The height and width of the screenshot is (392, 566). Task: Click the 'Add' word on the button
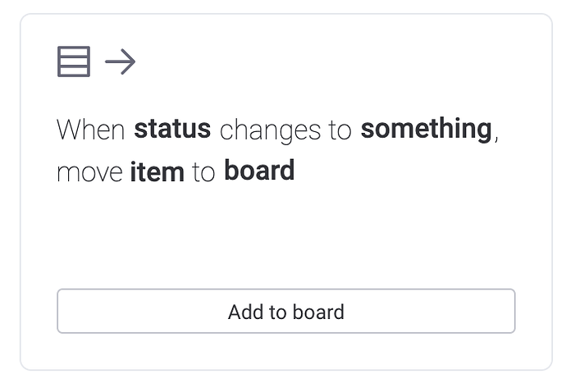click(244, 312)
